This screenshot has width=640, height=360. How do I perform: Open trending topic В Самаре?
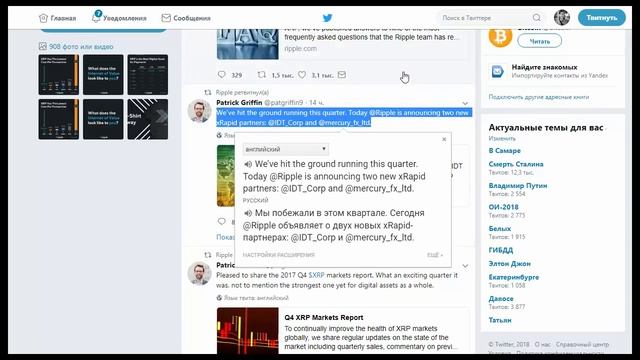pos(504,151)
